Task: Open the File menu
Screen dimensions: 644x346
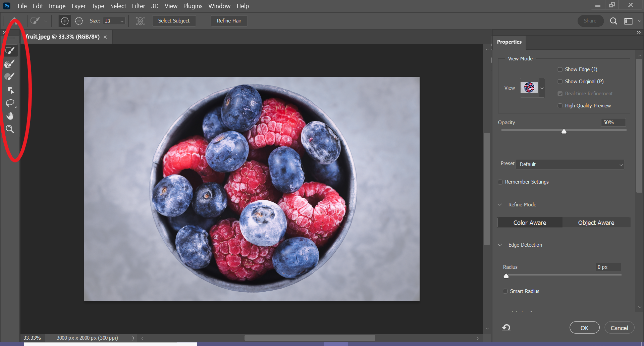Action: [22, 6]
